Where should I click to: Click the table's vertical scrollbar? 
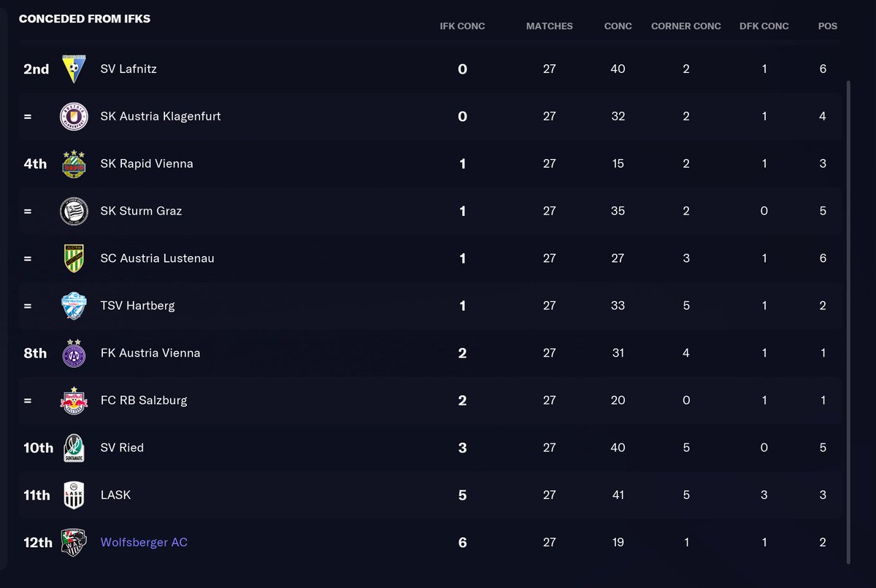pos(848,321)
